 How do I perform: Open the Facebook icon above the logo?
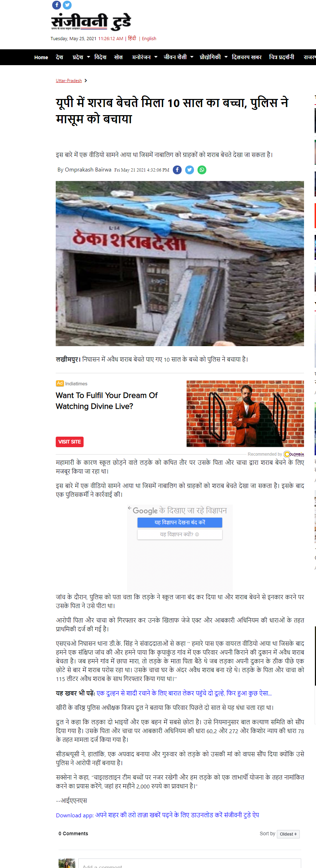pyautogui.click(x=56, y=5)
